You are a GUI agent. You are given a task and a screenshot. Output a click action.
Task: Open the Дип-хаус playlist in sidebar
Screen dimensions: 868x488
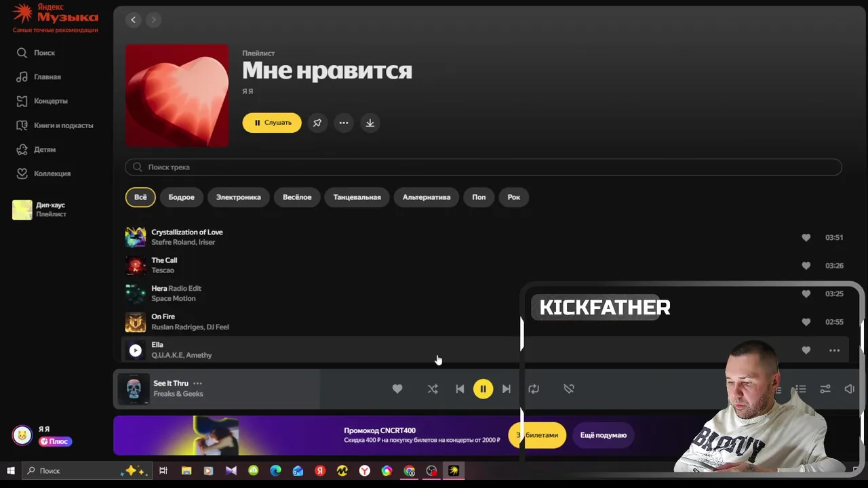tap(41, 209)
